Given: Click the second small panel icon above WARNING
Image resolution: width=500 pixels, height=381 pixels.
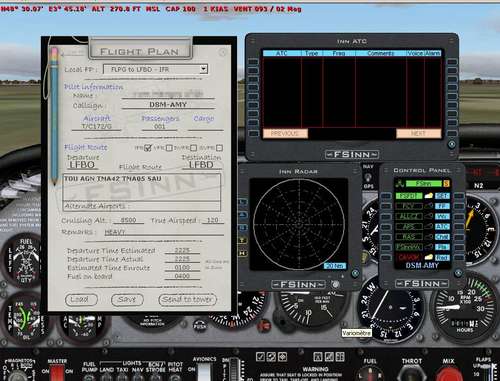Looking at the screenshot, I should pyautogui.click(x=271, y=357).
